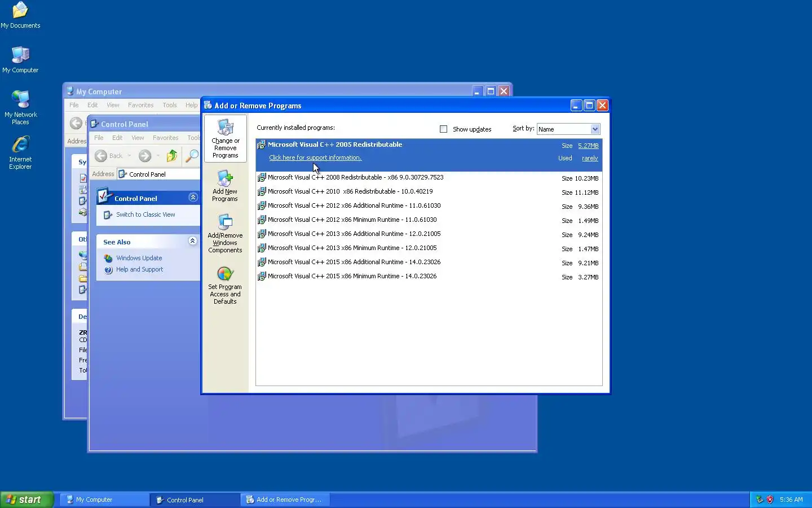The image size is (812, 508).
Task: Click icon of 2012 x86 Minimum Runtime row
Action: point(262,220)
